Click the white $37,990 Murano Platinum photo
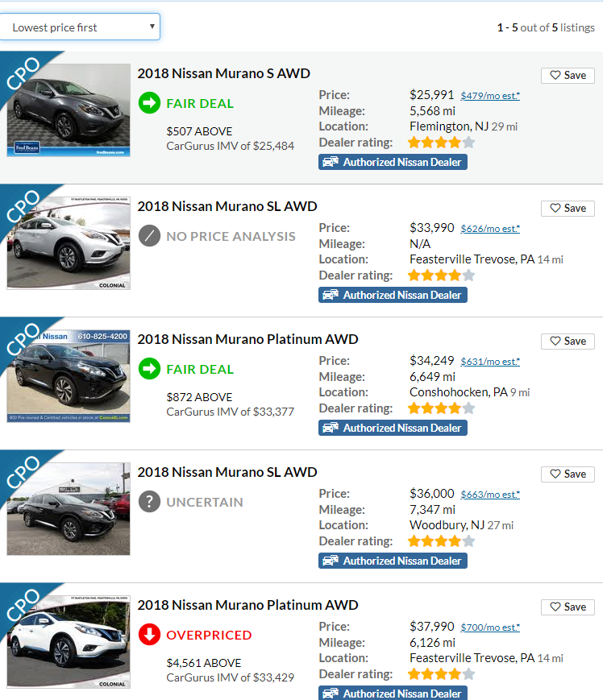 69,642
